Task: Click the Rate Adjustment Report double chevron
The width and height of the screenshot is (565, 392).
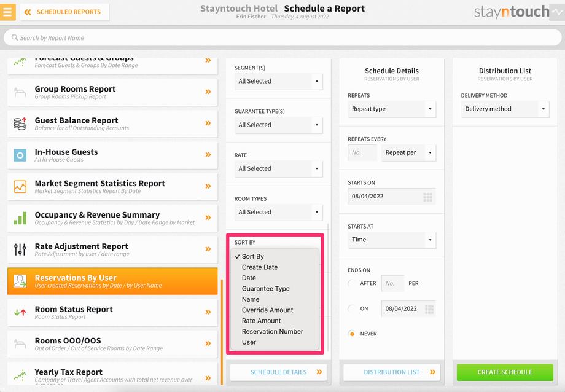Action: [208, 249]
